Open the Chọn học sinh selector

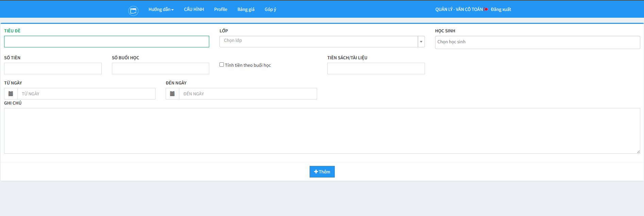pyautogui.click(x=537, y=42)
